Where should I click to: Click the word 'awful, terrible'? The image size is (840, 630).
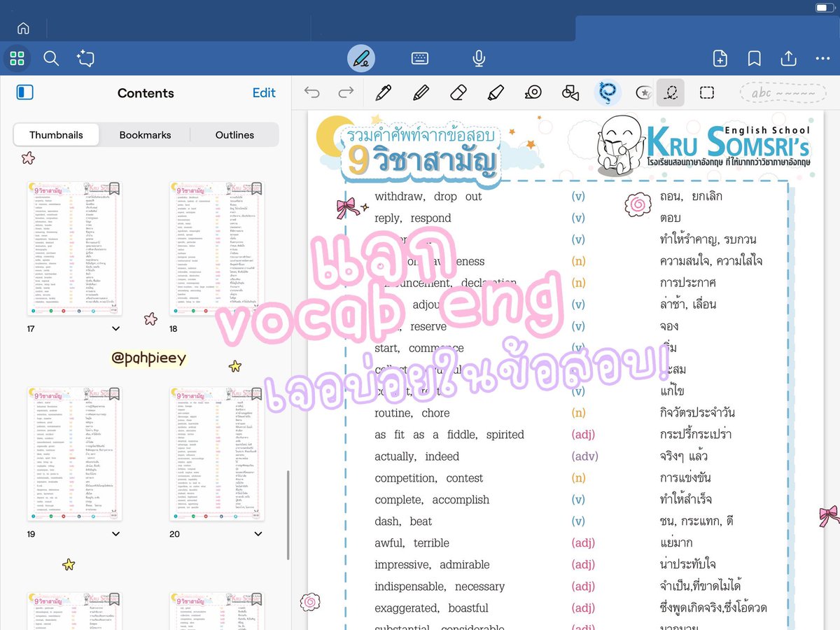[x=412, y=543]
